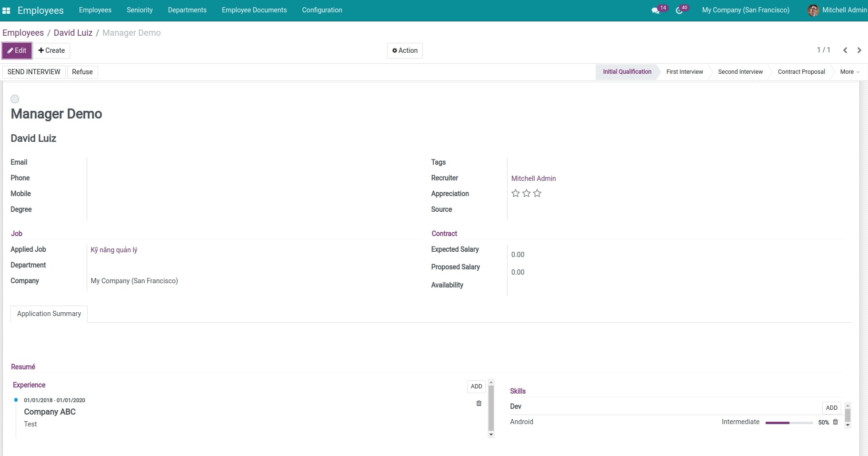The height and width of the screenshot is (456, 868).
Task: Open My Company (San Francisco) switcher
Action: tap(745, 10)
